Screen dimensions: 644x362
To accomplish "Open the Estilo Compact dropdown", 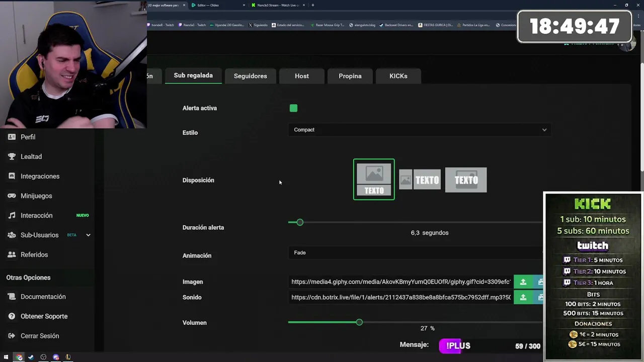I will 420,130.
